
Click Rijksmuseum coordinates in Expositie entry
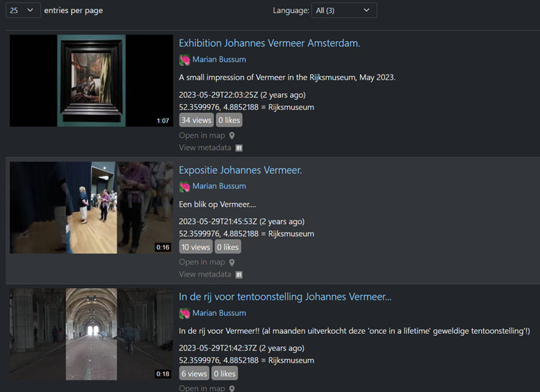pyautogui.click(x=246, y=234)
